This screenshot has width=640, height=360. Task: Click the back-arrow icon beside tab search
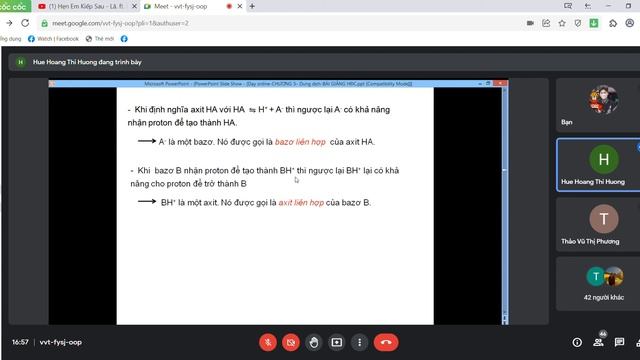pyautogui.click(x=588, y=6)
